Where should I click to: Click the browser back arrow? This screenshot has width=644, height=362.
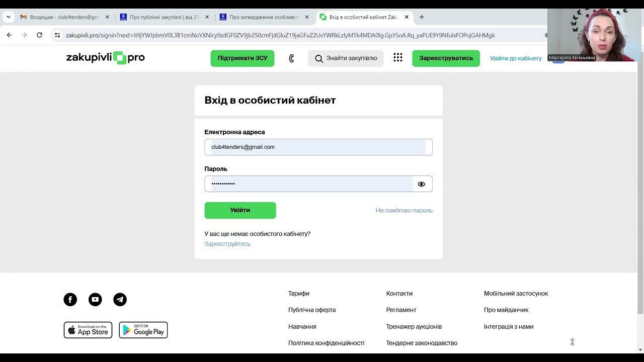point(9,35)
